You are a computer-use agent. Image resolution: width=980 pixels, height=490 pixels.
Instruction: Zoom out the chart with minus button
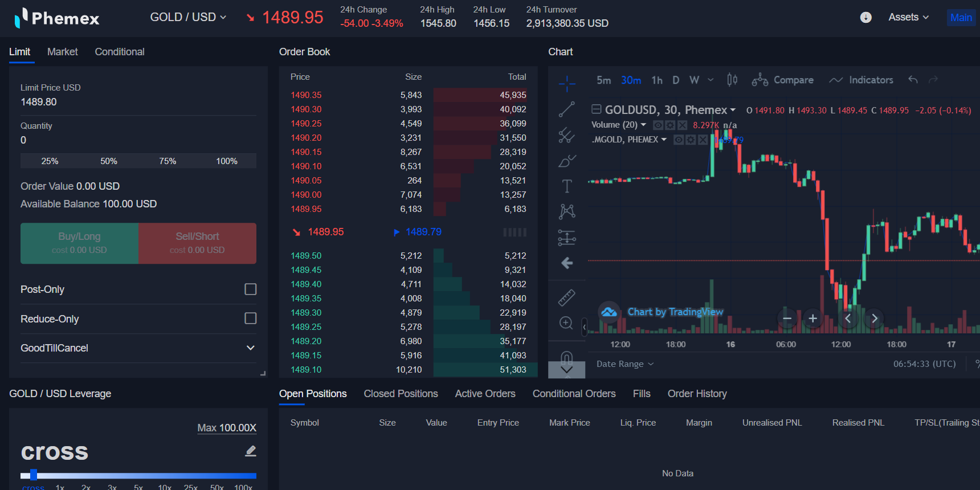pyautogui.click(x=787, y=318)
